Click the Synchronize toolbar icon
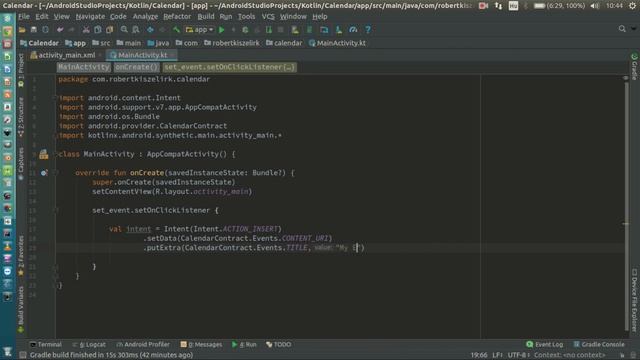Image resolution: width=640 pixels, height=360 pixels. click(x=45, y=30)
